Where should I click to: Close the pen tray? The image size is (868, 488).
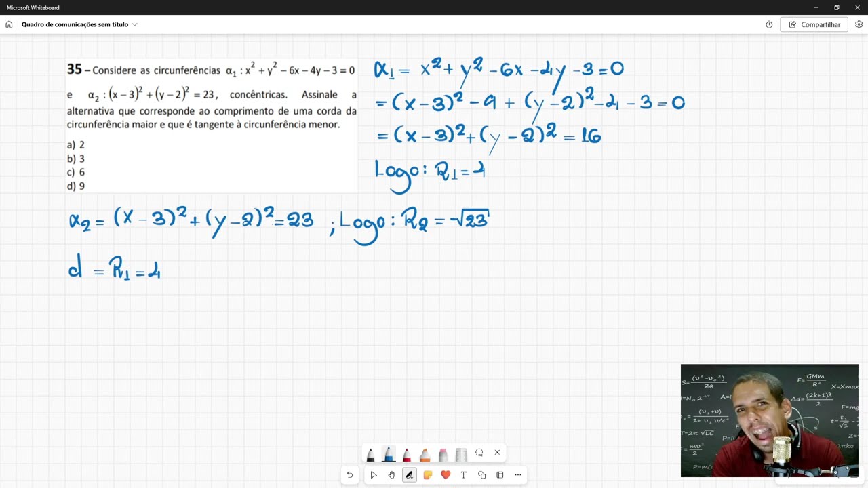(x=497, y=453)
